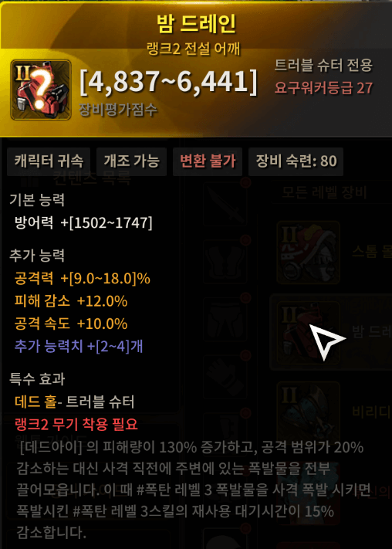Select the 스톰 몰 item name label

[372, 252]
